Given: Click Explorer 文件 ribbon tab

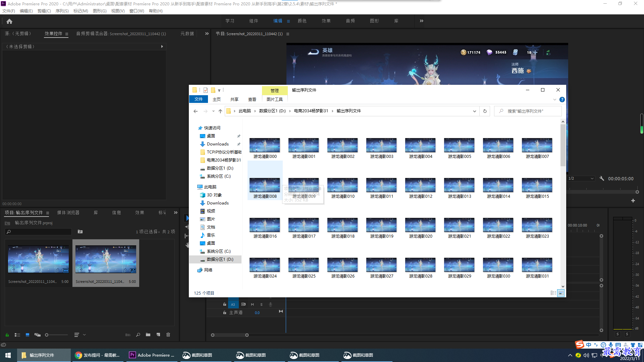Looking at the screenshot, I should 199,100.
